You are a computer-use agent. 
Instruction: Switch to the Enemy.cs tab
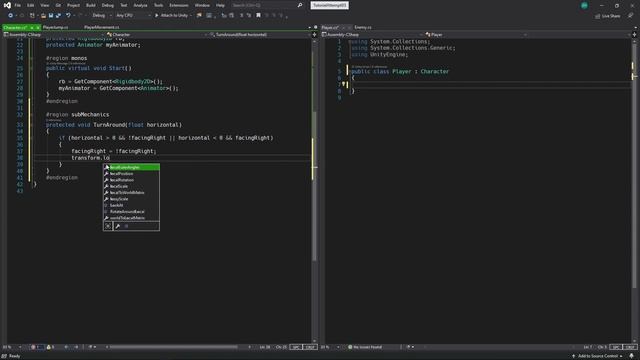(363, 27)
